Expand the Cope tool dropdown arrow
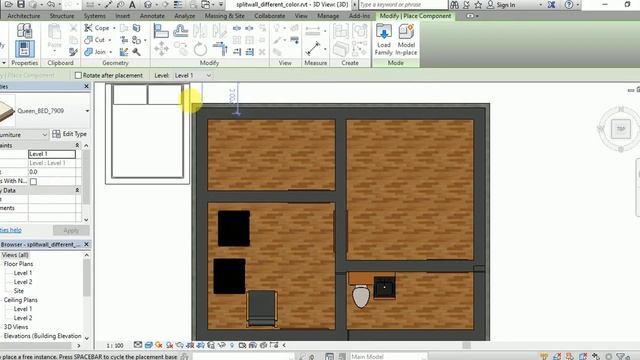This screenshot has width=640, height=360. point(114,28)
